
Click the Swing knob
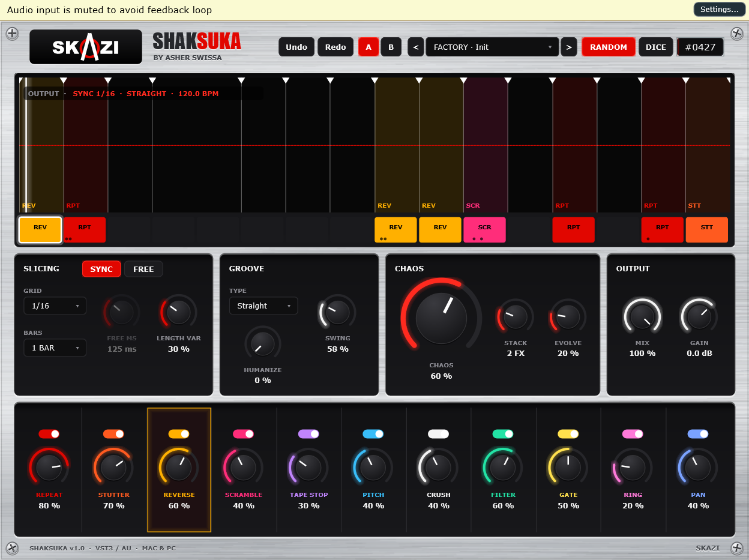coord(337,312)
